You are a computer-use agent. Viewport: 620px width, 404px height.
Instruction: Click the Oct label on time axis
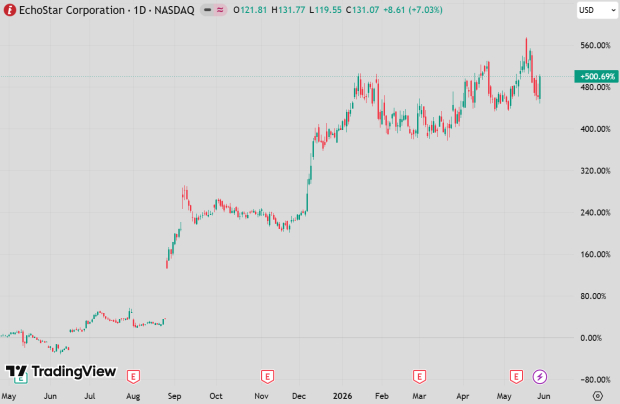(x=216, y=396)
